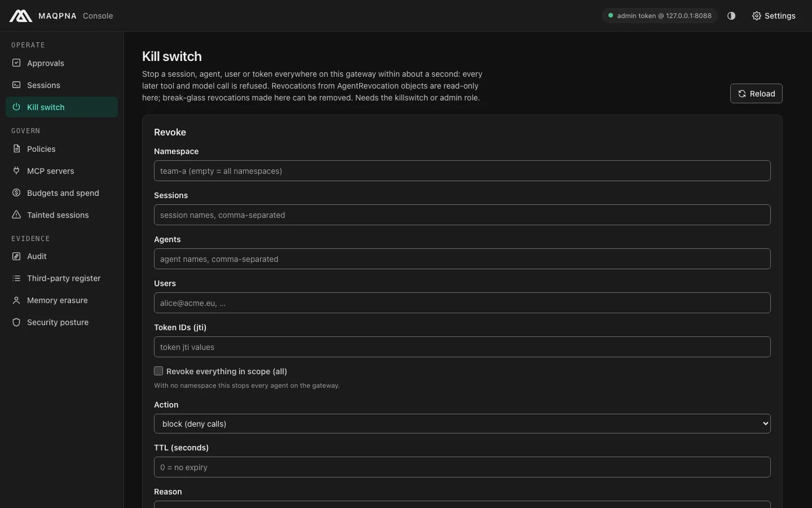Click the Audit pencil icon
Image resolution: width=812 pixels, height=508 pixels.
point(16,256)
